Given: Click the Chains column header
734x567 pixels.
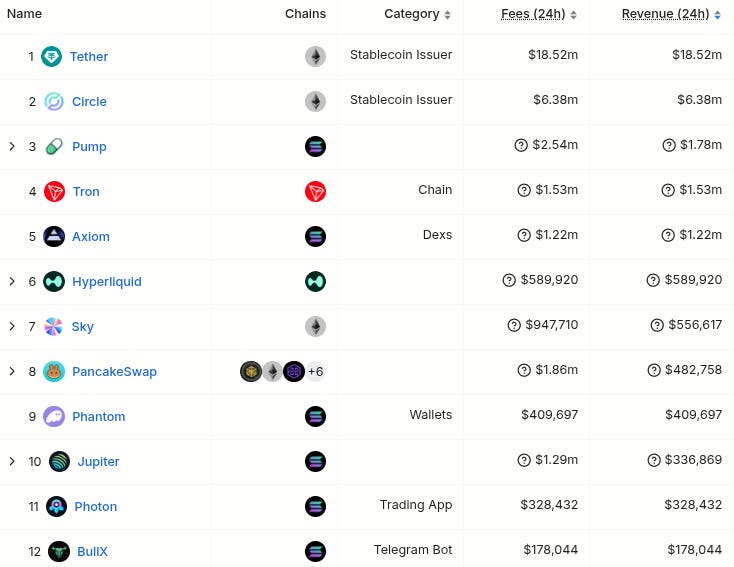Looking at the screenshot, I should 305,14.
